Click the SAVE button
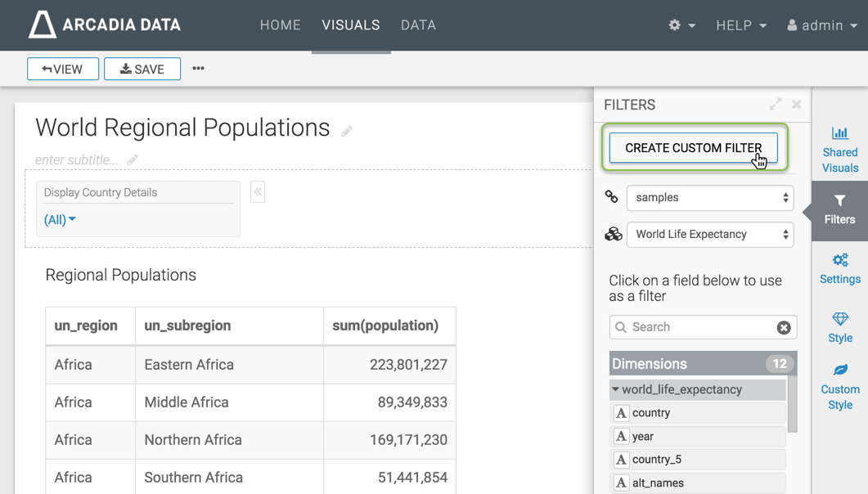The image size is (868, 494). click(x=142, y=70)
